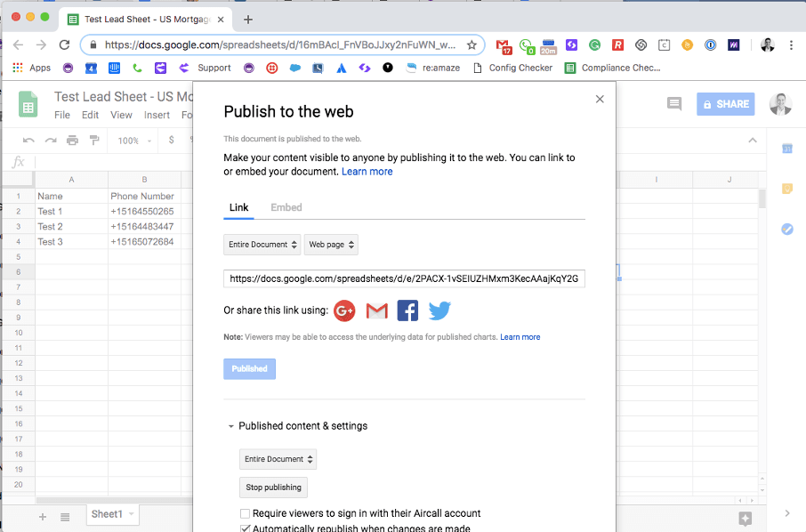Screen dimensions: 806x532
Task: Close the Publish to the web dialog
Action: pyautogui.click(x=600, y=100)
